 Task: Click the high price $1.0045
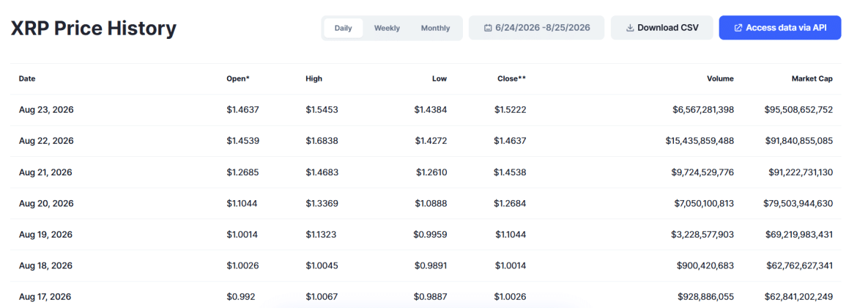(322, 266)
